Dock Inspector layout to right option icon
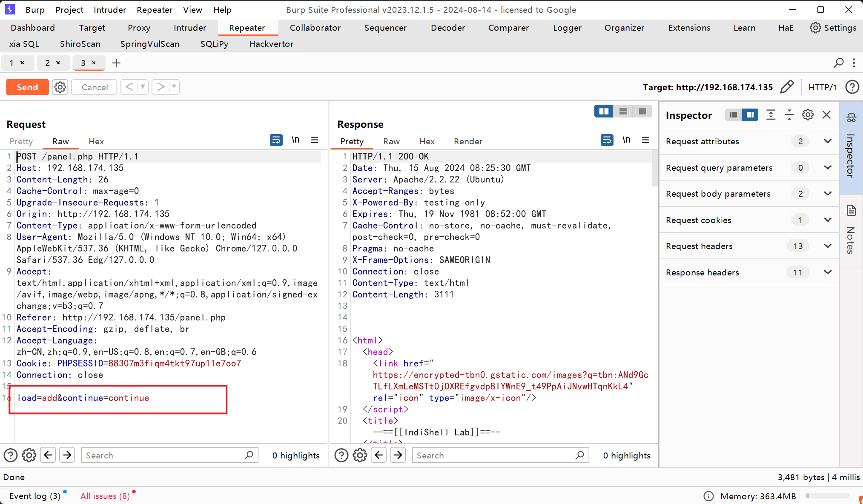Viewport: 863px width, 504px height. point(750,115)
